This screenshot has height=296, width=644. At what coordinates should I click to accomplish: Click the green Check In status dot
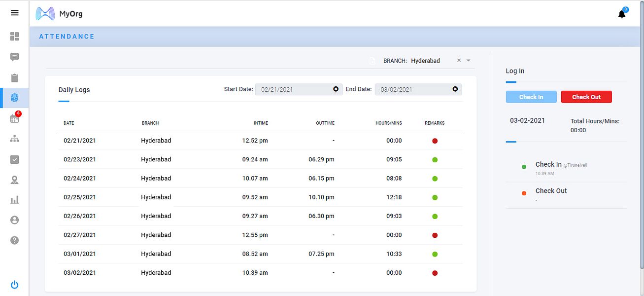[x=524, y=167]
